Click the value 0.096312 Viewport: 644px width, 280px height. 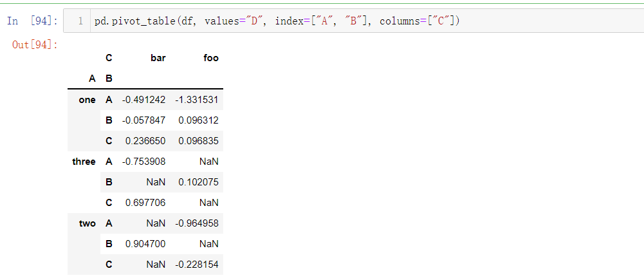(198, 120)
